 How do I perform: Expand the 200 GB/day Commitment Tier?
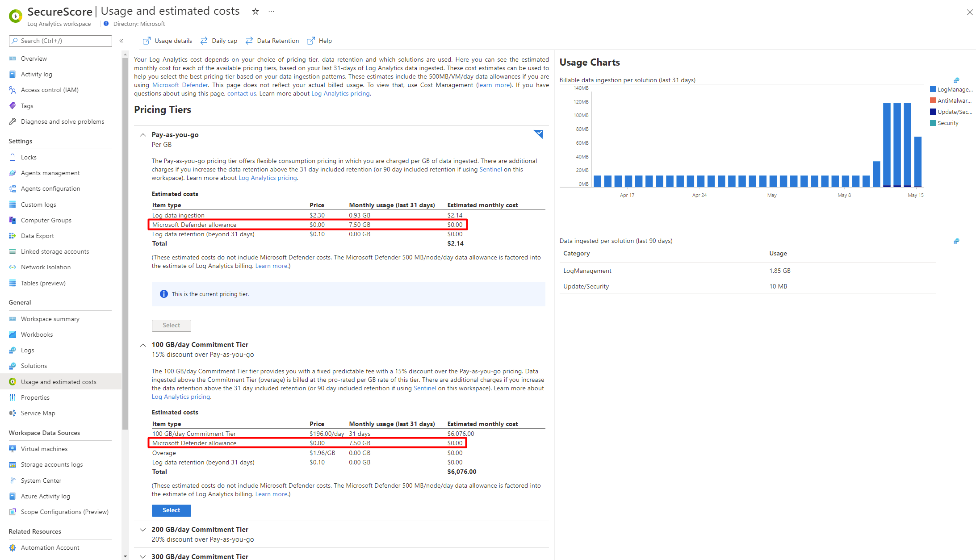pos(143,530)
